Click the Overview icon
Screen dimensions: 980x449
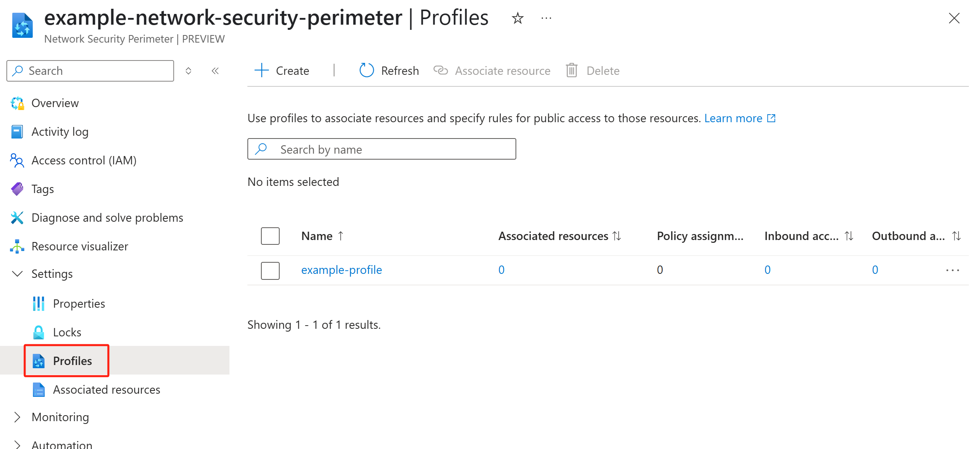(x=17, y=103)
